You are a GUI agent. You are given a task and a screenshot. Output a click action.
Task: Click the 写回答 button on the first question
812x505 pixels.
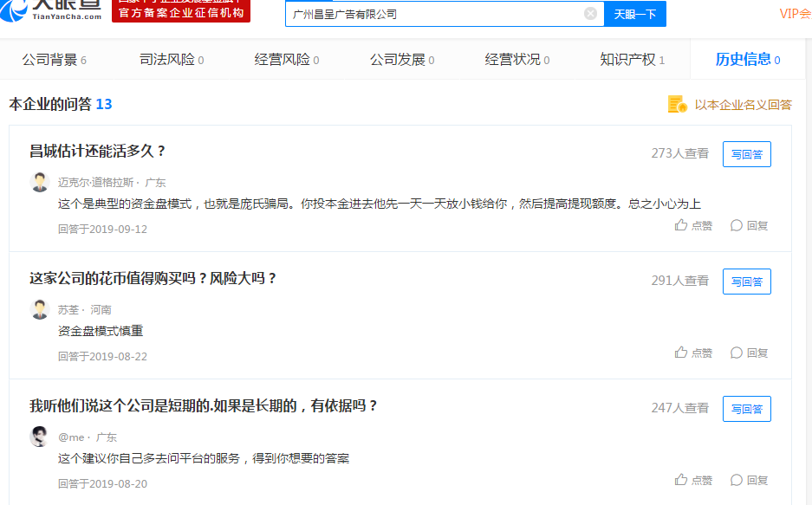point(746,152)
